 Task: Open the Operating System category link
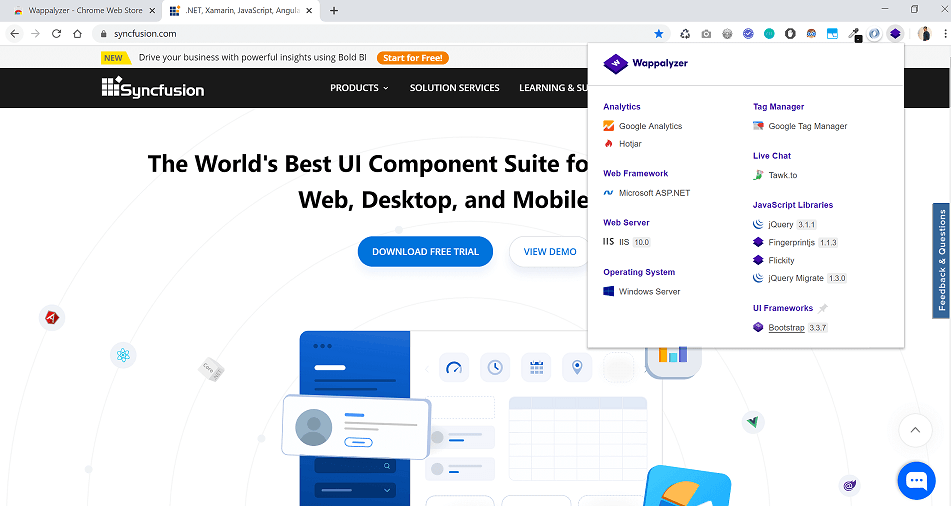tap(639, 272)
